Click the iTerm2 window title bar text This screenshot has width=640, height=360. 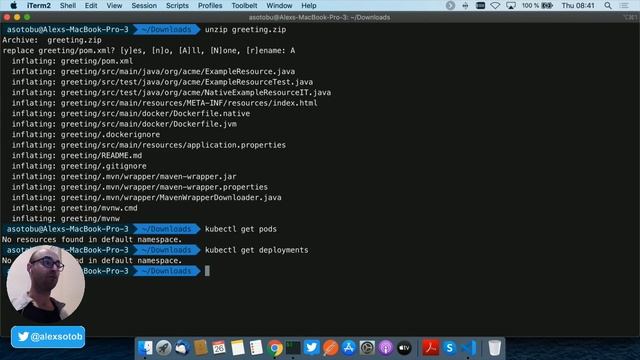(319, 17)
